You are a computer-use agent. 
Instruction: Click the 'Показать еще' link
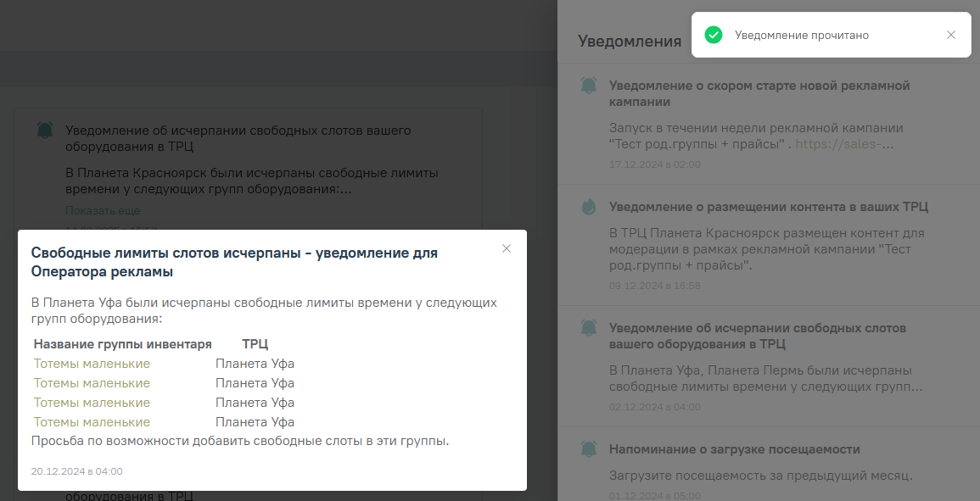(x=103, y=209)
